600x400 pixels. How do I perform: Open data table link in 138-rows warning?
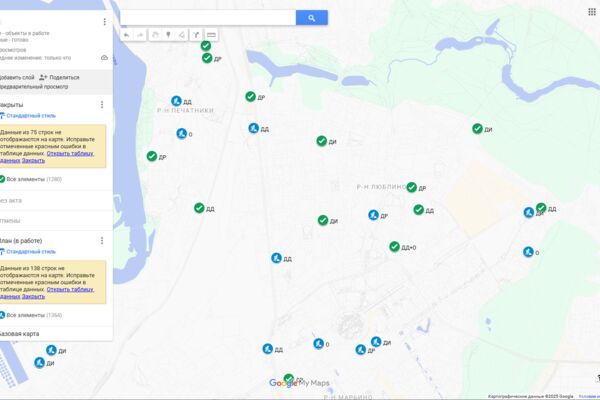(x=70, y=289)
